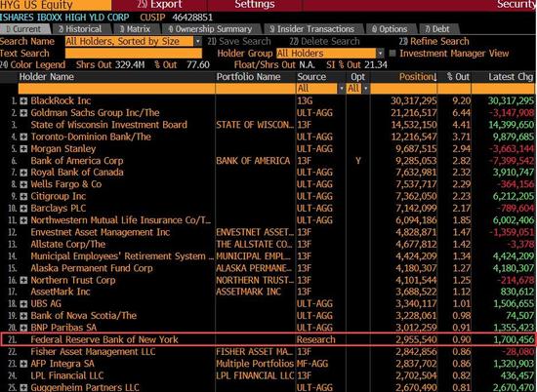This screenshot has width=537, height=392.
Task: Open the Settings menu
Action: [x=255, y=5]
